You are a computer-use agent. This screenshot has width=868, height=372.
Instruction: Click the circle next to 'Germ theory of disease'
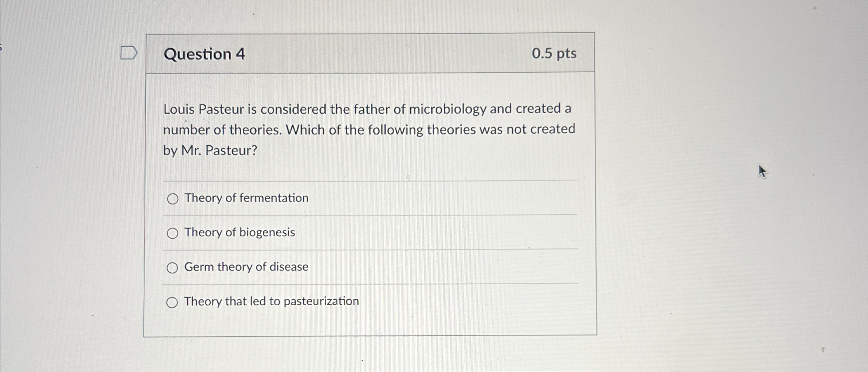[x=173, y=267]
